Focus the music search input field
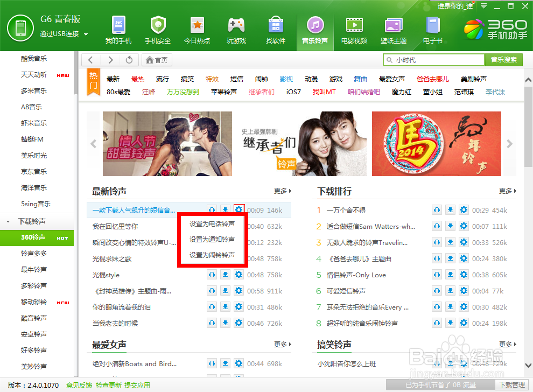Image resolution: width=533 pixels, height=392 pixels. [x=434, y=60]
